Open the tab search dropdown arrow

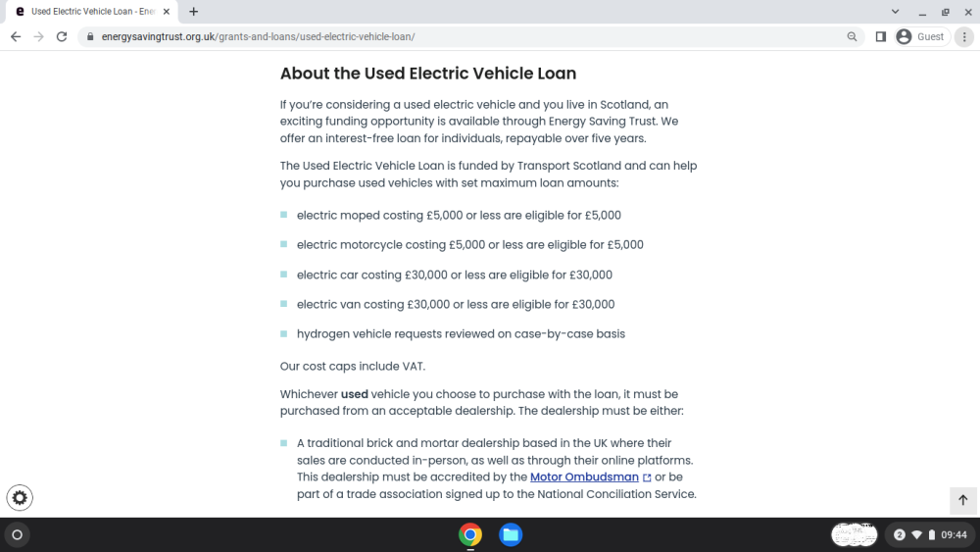pos(895,11)
